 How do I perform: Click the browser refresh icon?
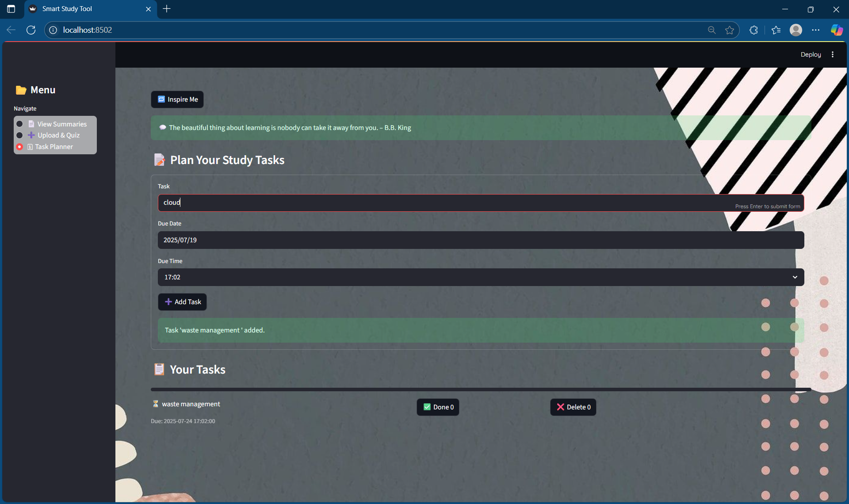31,30
